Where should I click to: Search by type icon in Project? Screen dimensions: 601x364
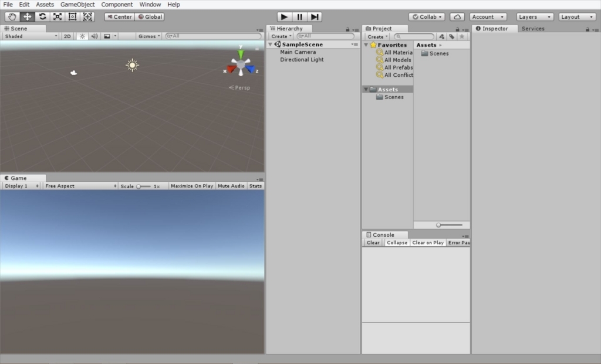coord(441,37)
